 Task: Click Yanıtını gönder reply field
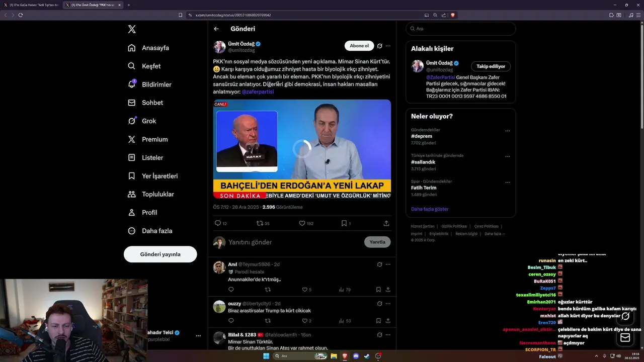(294, 242)
